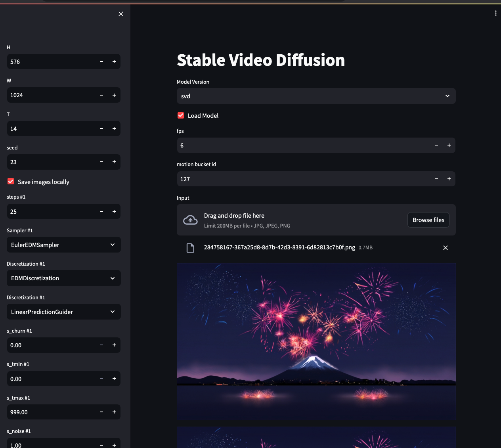
Task: Click the fireworks preview image
Action: click(316, 341)
